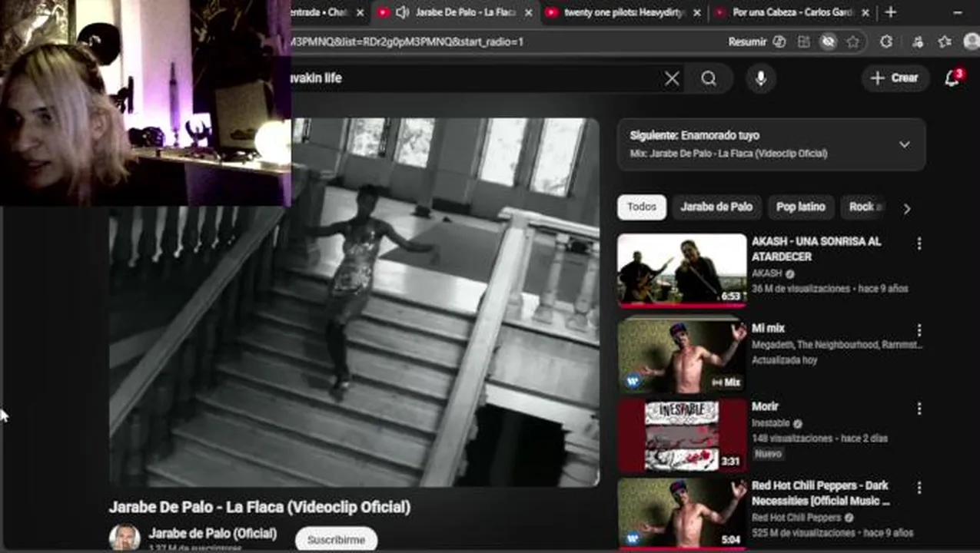Select the Pop latino filter chip
The width and height of the screenshot is (980, 553).
pos(800,207)
